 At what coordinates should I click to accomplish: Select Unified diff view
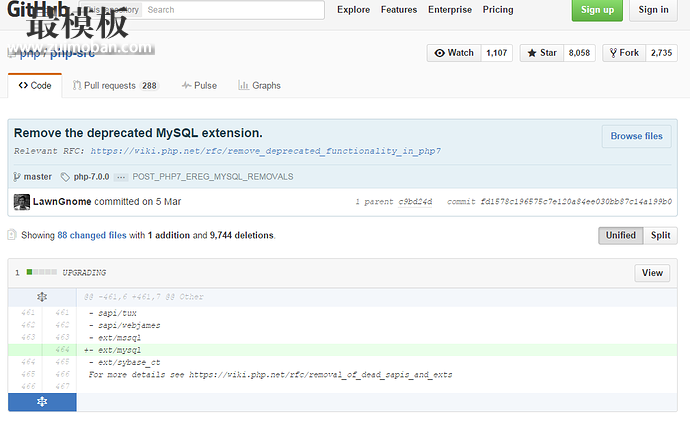620,235
